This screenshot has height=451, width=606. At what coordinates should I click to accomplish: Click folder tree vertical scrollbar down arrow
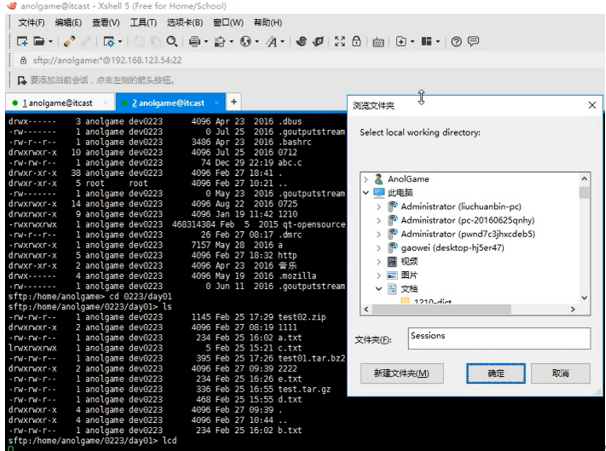coord(584,298)
